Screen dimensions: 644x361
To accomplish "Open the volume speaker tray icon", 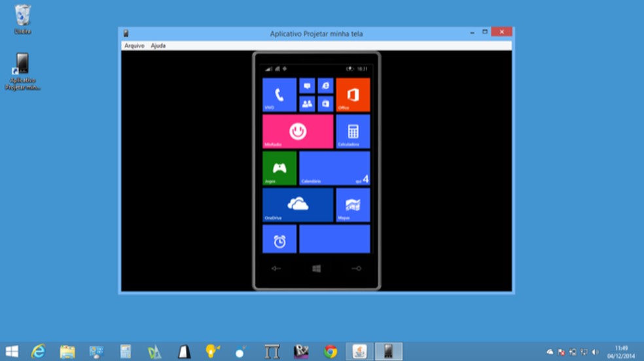I will (x=595, y=352).
